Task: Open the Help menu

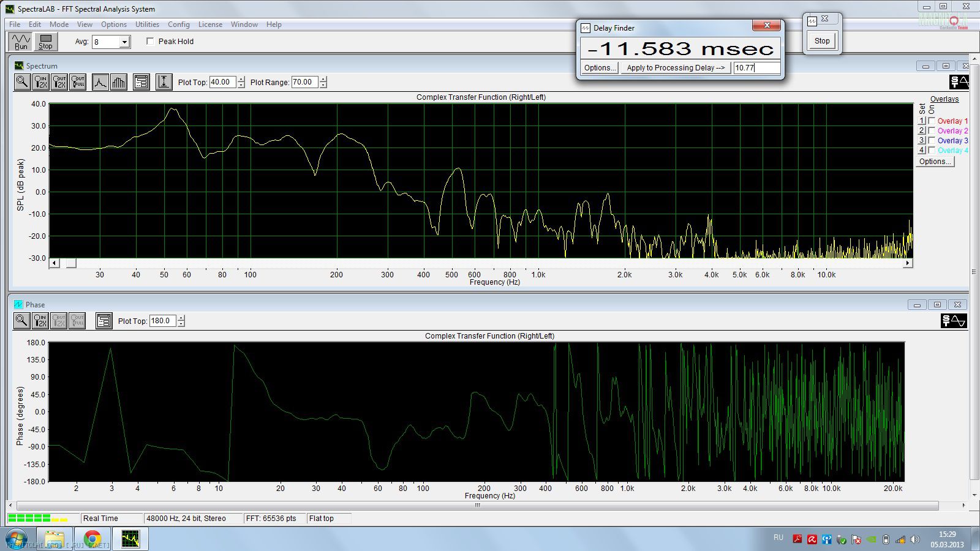Action: [x=274, y=24]
